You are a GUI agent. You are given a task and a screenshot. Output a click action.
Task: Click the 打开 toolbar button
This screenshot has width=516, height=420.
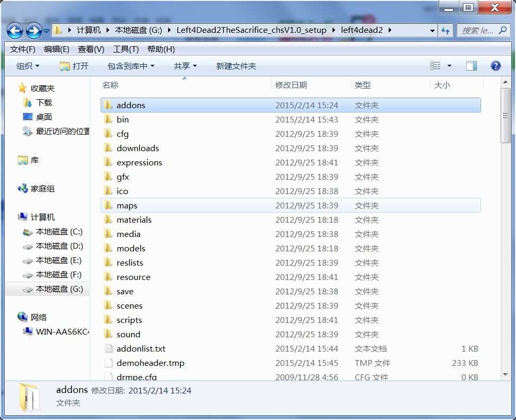(74, 66)
